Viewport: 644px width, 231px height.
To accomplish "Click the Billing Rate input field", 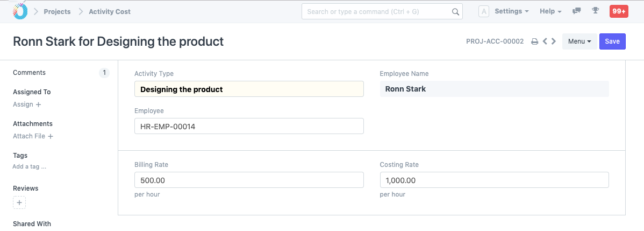I will tap(249, 180).
